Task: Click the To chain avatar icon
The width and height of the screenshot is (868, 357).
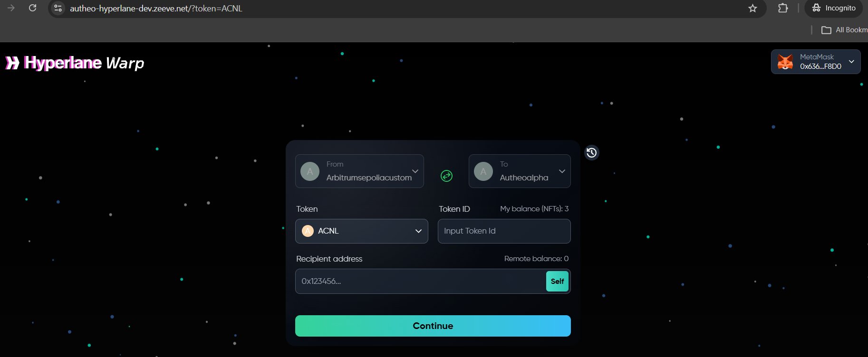Action: (x=483, y=171)
